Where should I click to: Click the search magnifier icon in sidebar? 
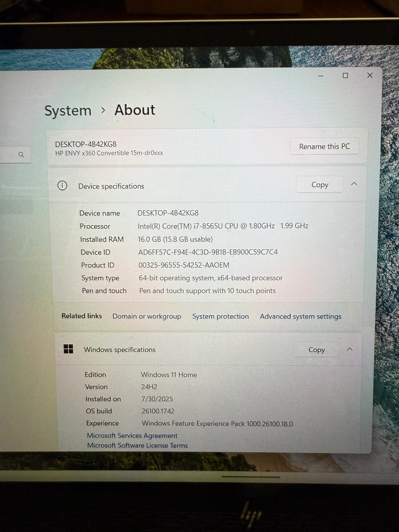pyautogui.click(x=21, y=154)
